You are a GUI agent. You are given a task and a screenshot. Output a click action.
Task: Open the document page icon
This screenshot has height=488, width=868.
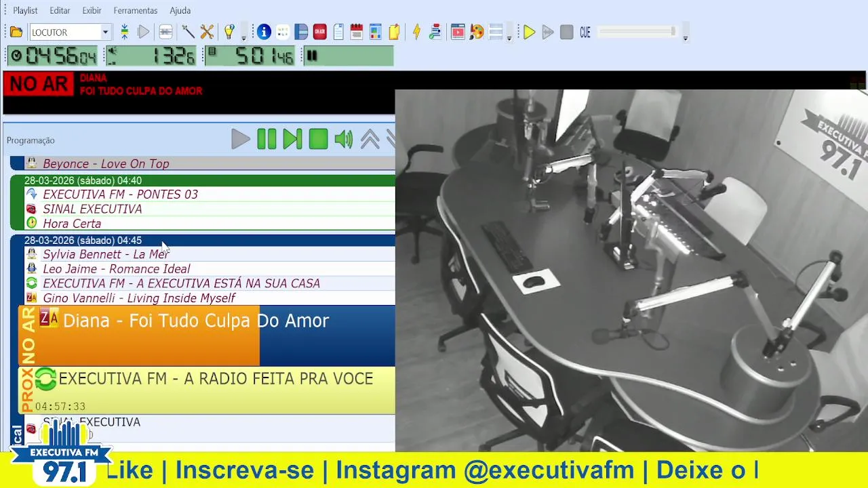(338, 32)
